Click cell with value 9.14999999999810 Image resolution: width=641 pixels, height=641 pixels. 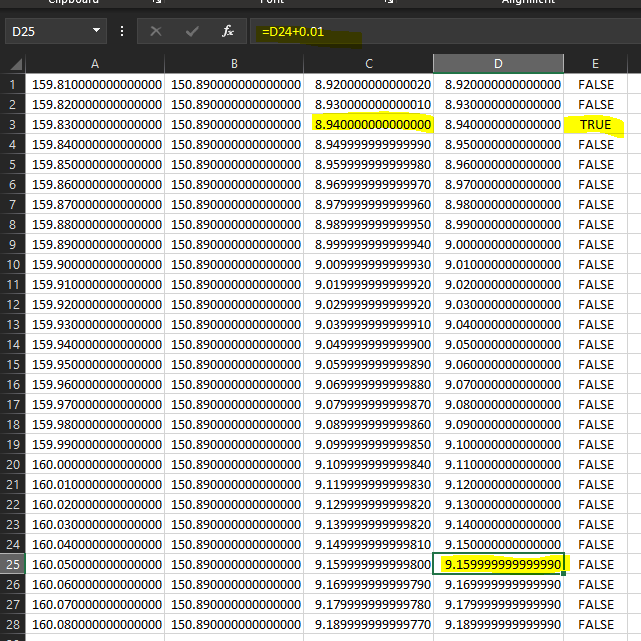click(x=369, y=545)
